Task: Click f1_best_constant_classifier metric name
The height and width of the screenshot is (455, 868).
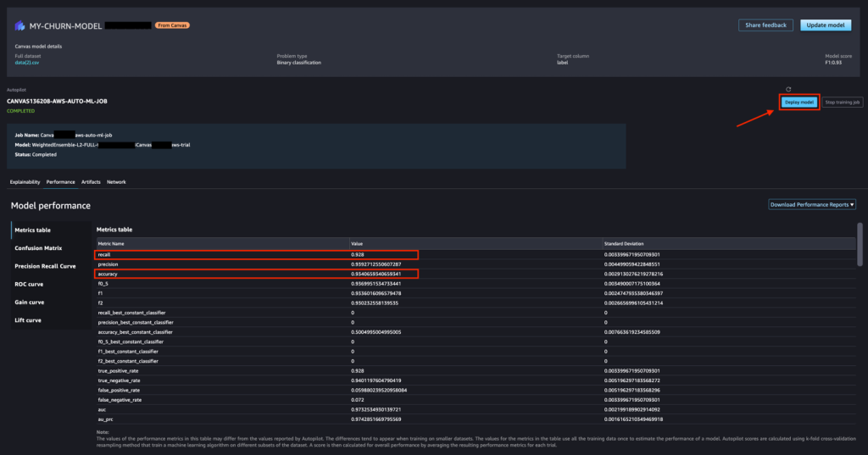Action: coord(128,352)
